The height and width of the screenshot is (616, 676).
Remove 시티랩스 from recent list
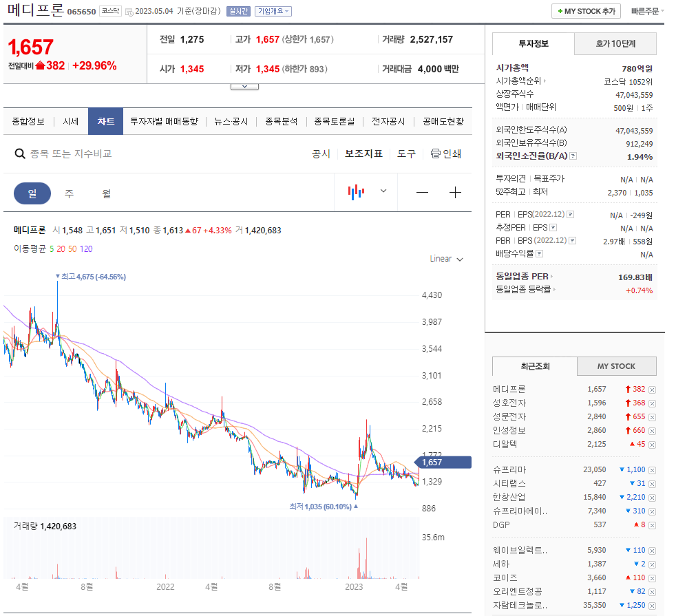[653, 484]
